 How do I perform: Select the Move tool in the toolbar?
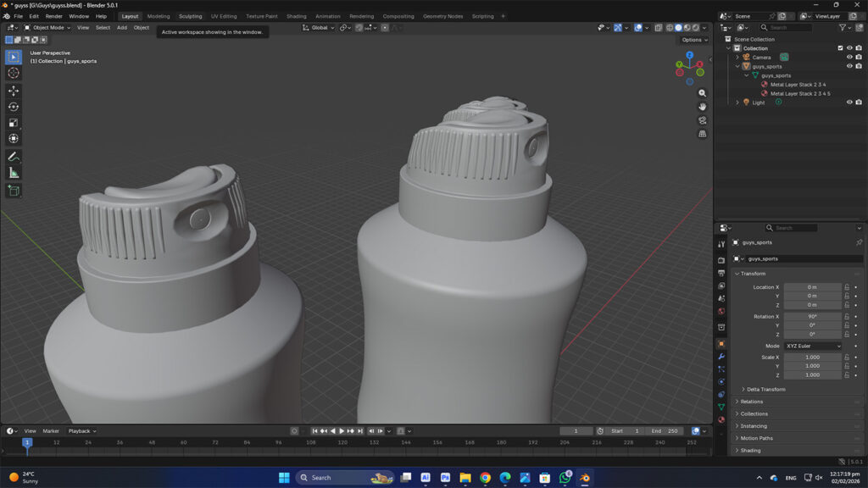point(14,90)
